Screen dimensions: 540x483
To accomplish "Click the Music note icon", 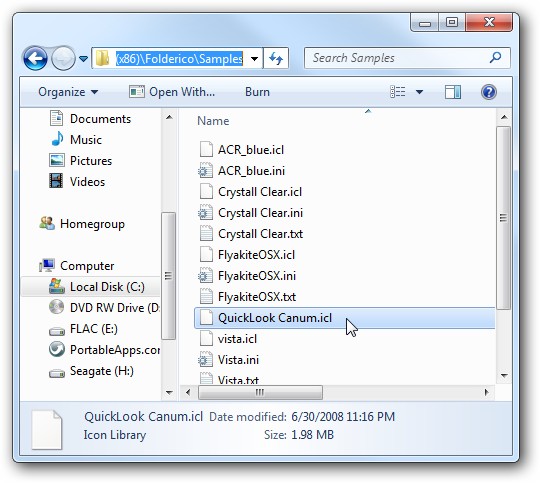I will 57,139.
